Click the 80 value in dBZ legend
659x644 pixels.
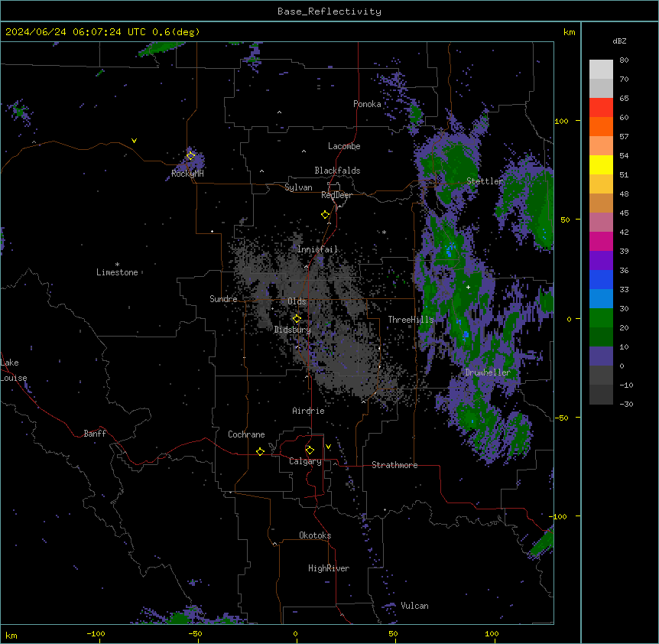point(624,60)
